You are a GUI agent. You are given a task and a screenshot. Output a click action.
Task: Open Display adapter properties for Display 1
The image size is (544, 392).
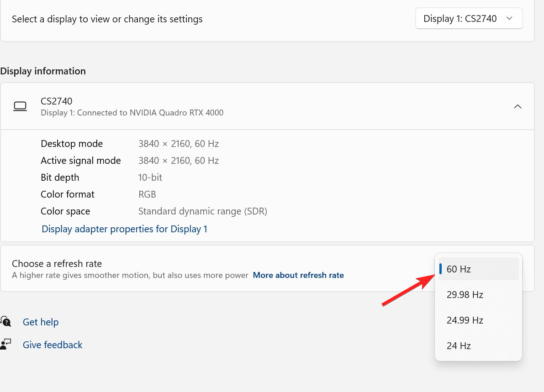124,229
